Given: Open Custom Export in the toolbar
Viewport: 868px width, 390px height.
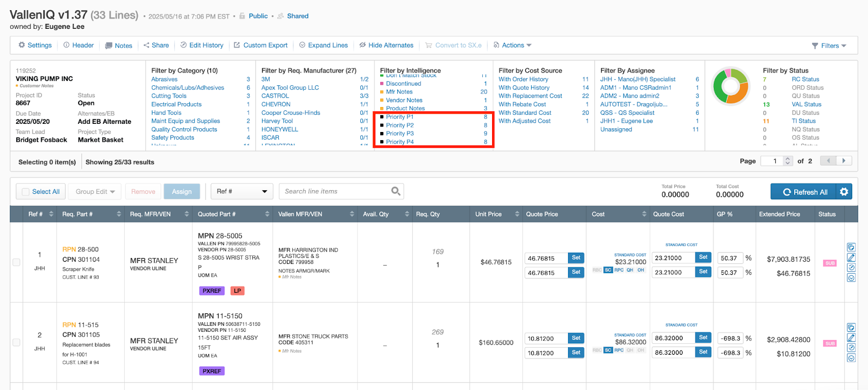Looking at the screenshot, I should click(x=261, y=46).
